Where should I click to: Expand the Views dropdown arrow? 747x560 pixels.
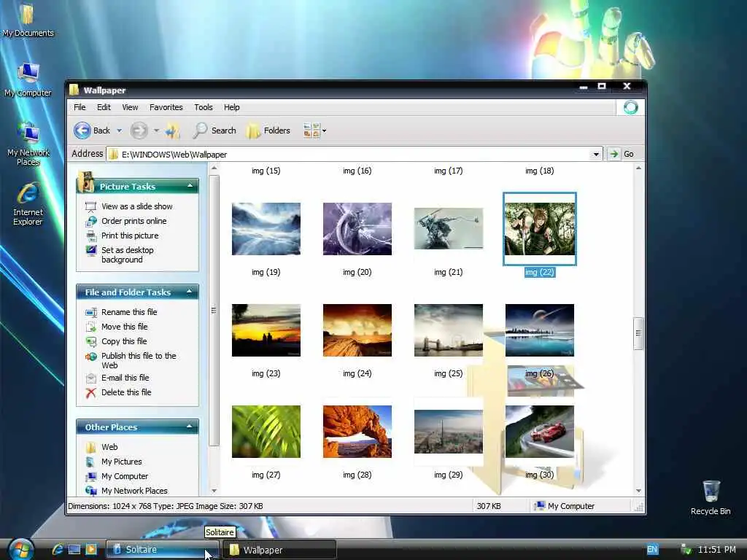[325, 131]
